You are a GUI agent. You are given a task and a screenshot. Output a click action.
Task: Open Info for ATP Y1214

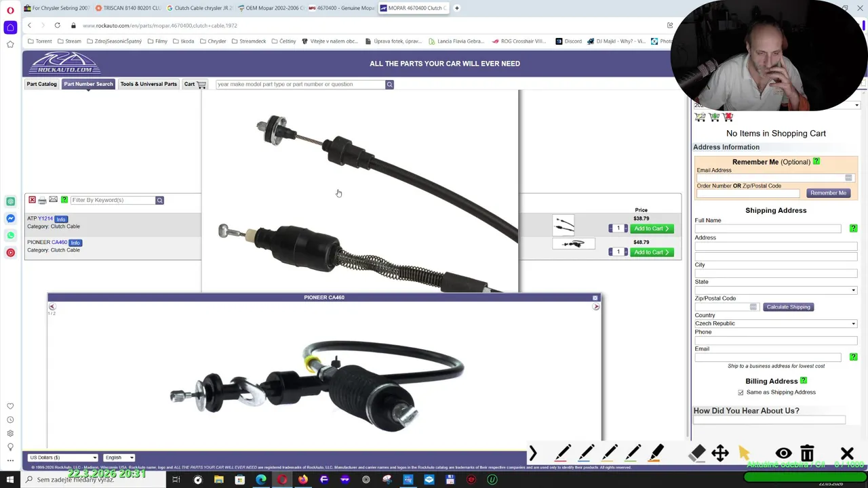(x=61, y=219)
